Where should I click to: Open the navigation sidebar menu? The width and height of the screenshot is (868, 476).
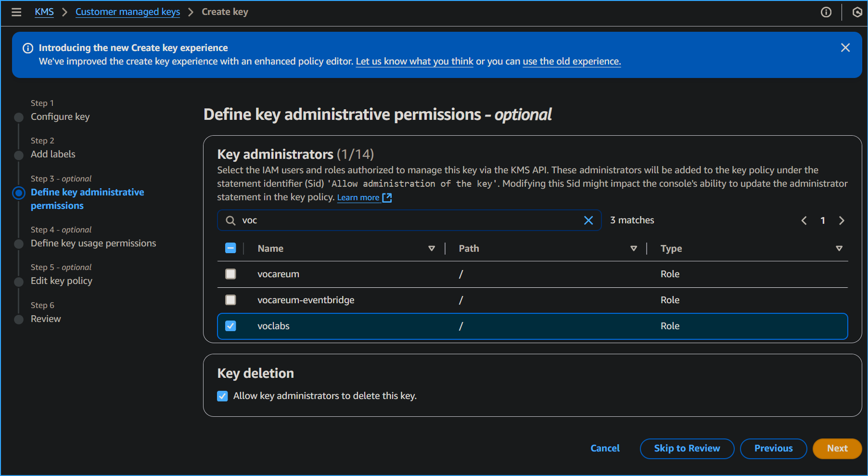(16, 12)
